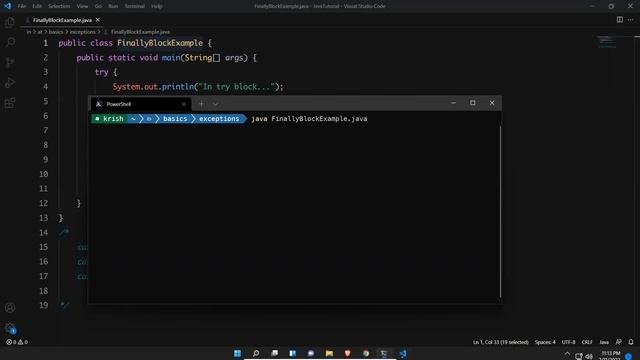The image size is (640, 360).
Task: Click 'exceptions' in the editor breadcrumb
Action: [82, 32]
